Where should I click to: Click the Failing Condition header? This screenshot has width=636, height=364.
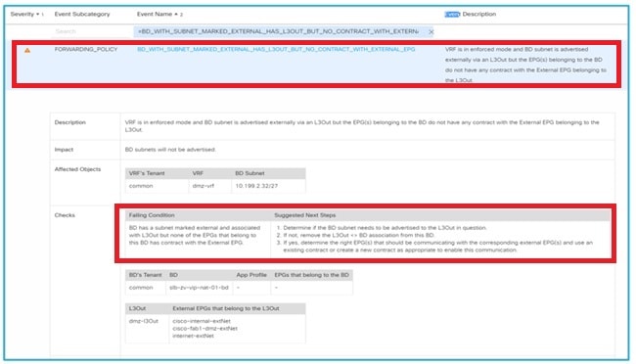[x=152, y=215]
